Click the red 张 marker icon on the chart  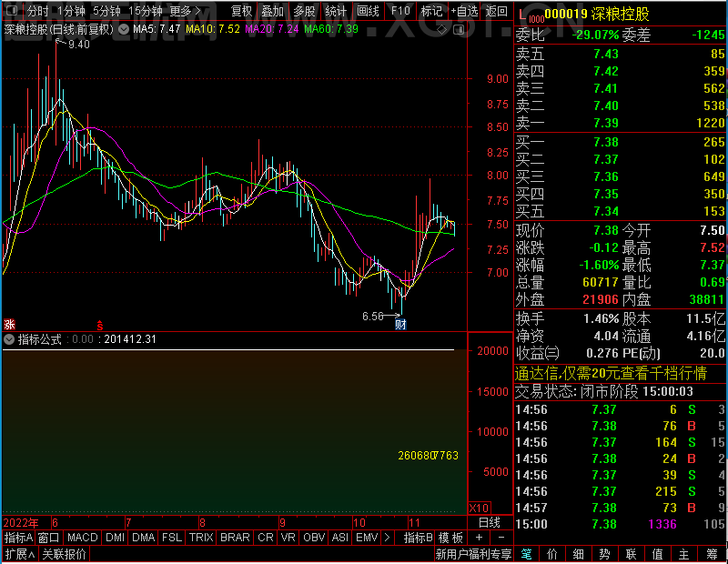9,324
